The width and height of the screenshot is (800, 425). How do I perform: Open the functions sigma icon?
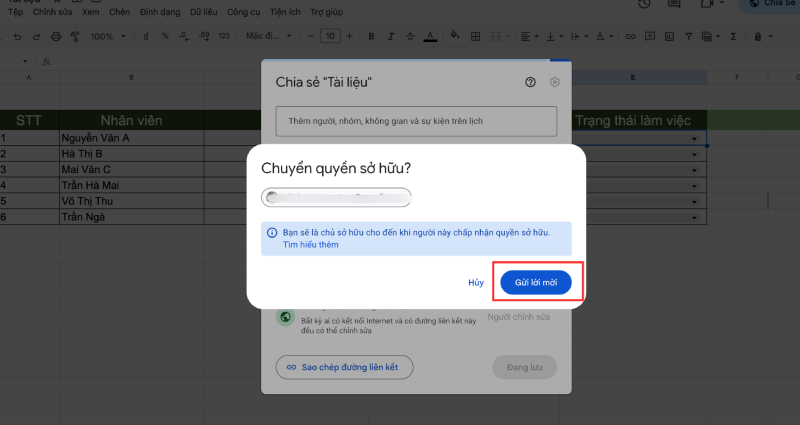(x=733, y=36)
